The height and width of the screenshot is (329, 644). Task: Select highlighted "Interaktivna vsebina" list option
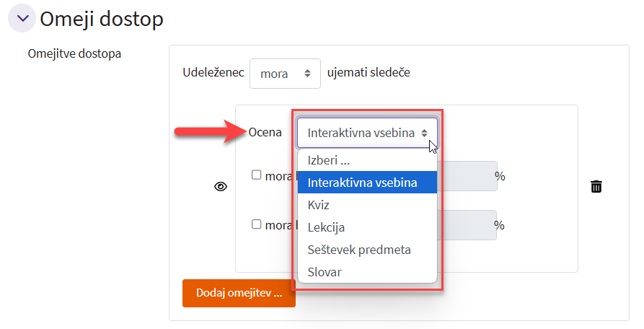click(367, 183)
